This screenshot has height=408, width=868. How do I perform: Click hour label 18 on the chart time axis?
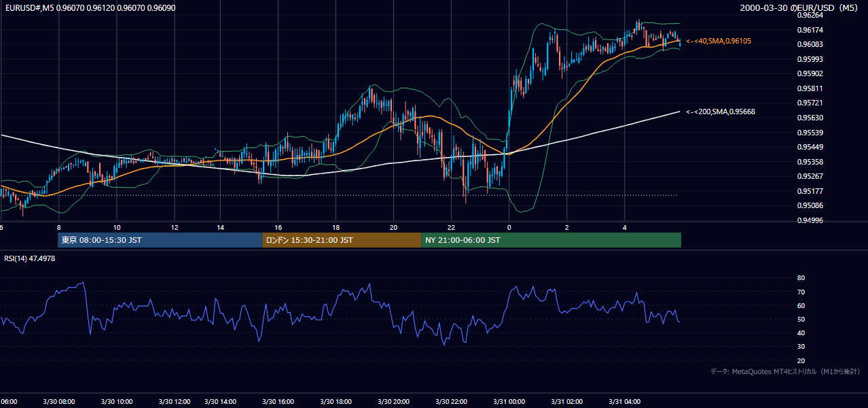point(336,227)
